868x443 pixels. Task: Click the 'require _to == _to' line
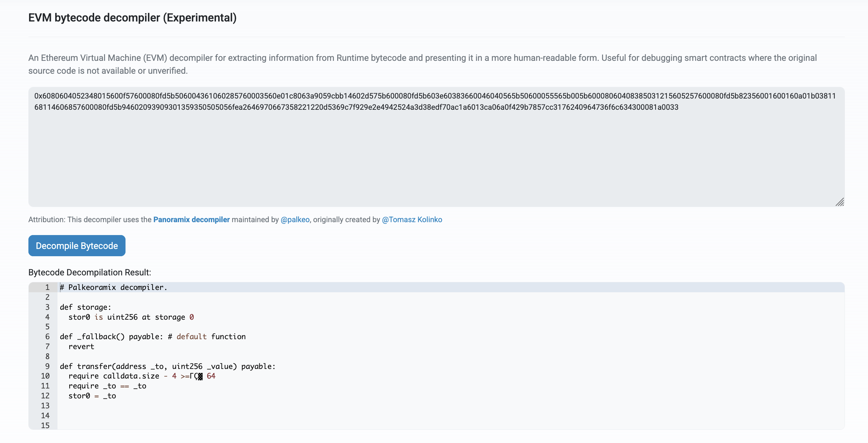107,386
